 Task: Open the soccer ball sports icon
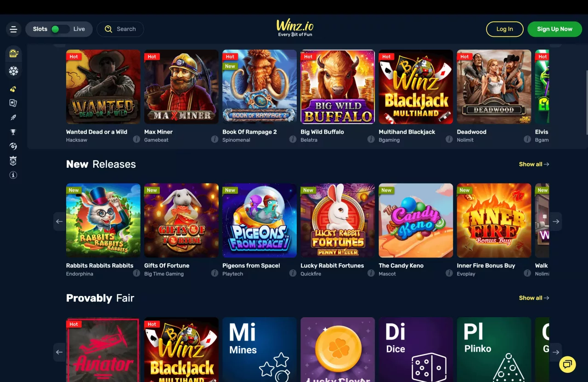[13, 71]
